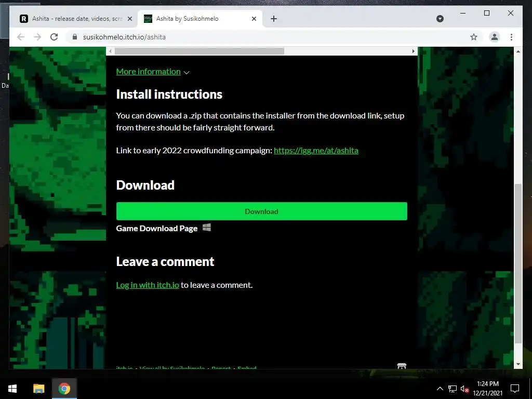The height and width of the screenshot is (399, 532).
Task: Bookmark this page with the star icon
Action: point(474,37)
